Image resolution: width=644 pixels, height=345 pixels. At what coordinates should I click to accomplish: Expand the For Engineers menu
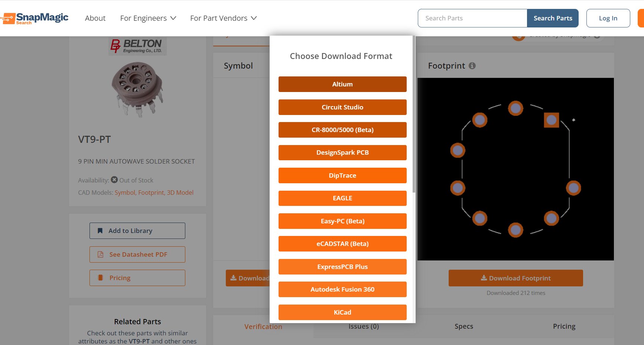(x=148, y=18)
